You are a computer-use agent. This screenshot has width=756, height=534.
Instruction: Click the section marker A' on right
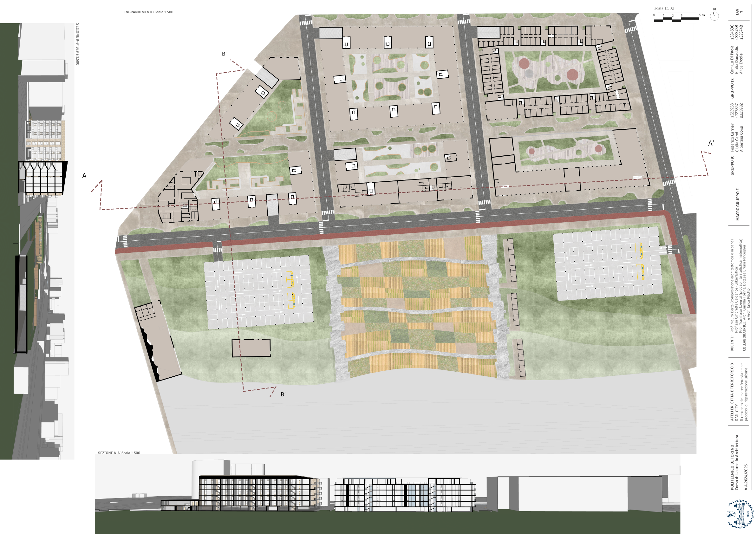(711, 144)
